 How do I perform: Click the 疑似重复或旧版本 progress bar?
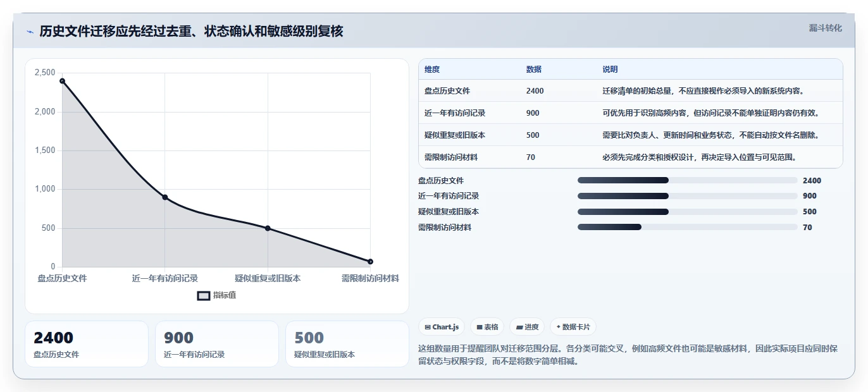tap(687, 212)
